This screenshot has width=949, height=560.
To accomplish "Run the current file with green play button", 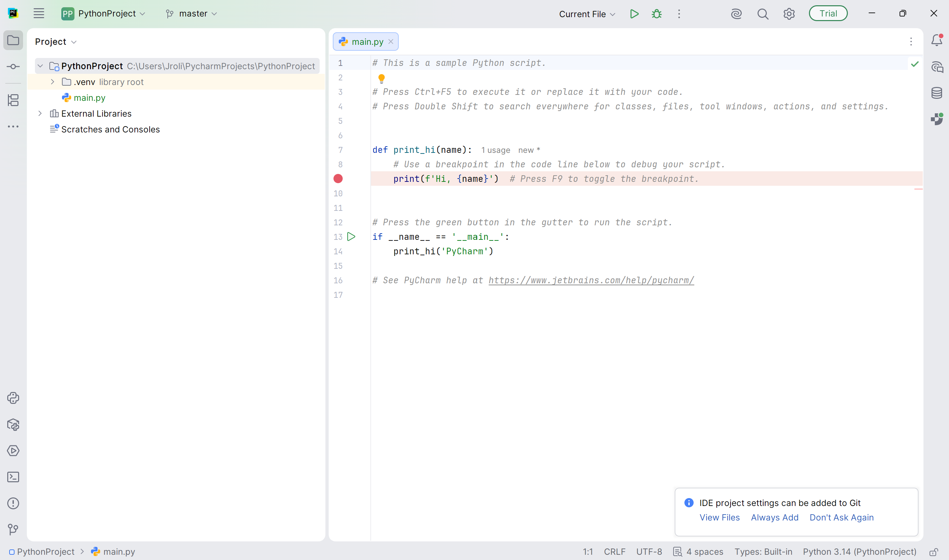I will tap(634, 14).
